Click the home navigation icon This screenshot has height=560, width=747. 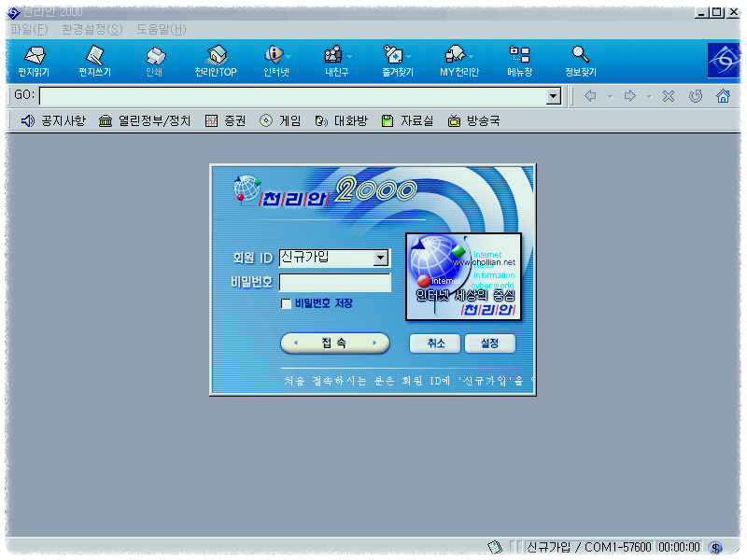[x=723, y=96]
